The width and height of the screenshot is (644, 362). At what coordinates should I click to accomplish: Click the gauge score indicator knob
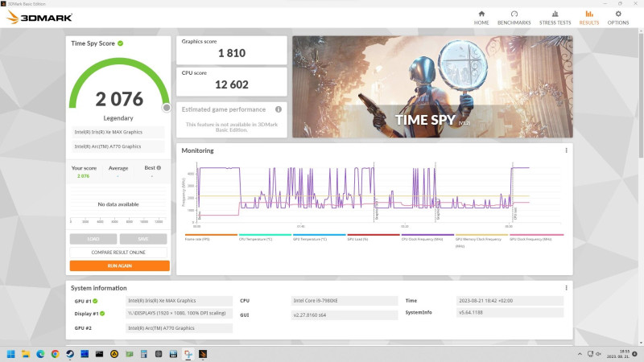[167, 108]
